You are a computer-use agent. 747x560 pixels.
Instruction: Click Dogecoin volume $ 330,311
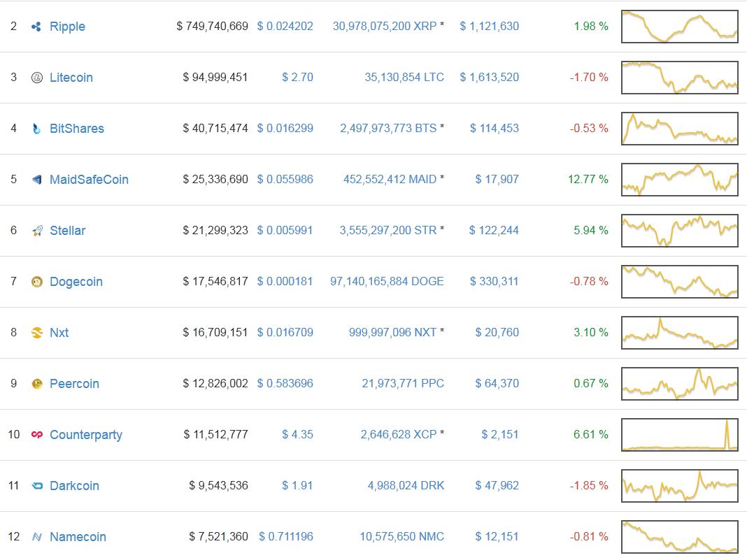click(x=494, y=282)
